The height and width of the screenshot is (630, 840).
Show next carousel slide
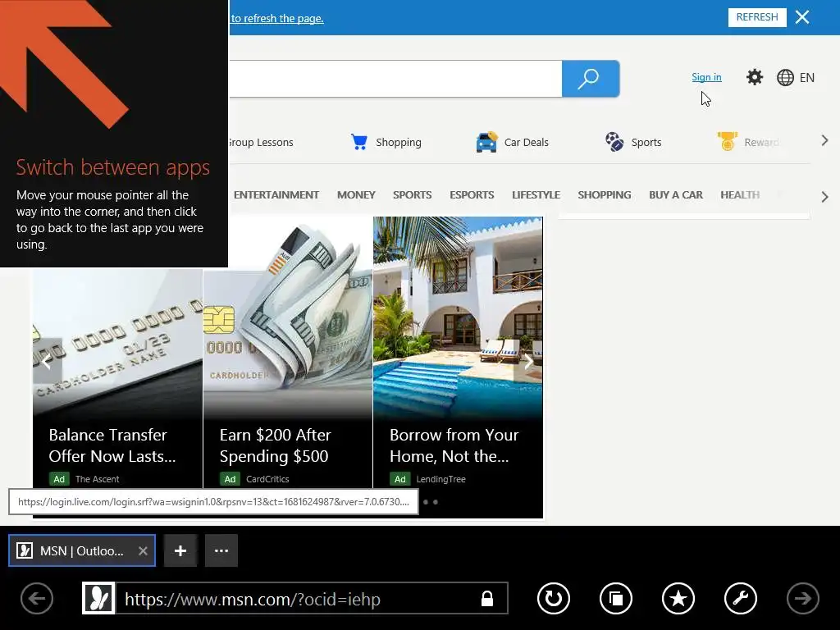click(x=528, y=361)
